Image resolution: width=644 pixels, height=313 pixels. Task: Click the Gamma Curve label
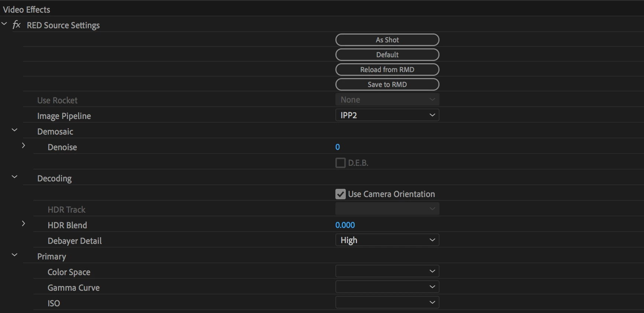click(x=74, y=288)
